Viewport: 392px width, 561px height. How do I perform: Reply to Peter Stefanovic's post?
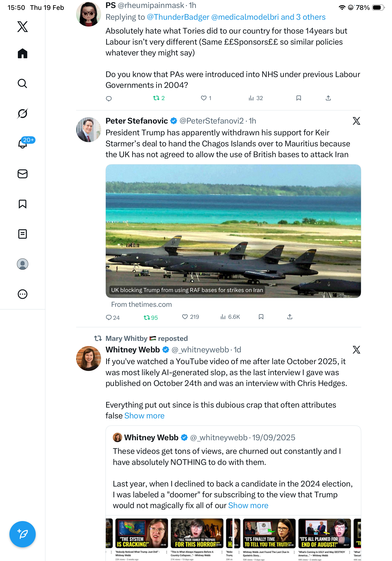[109, 318]
